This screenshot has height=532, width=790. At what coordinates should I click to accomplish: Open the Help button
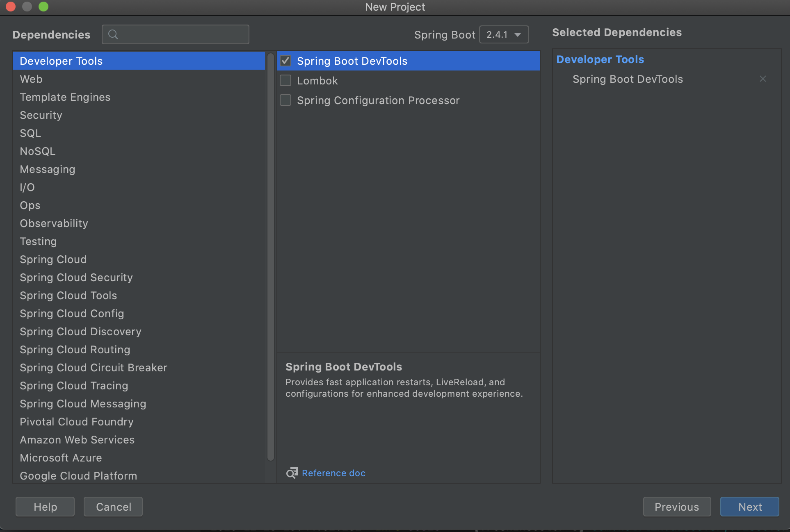45,507
